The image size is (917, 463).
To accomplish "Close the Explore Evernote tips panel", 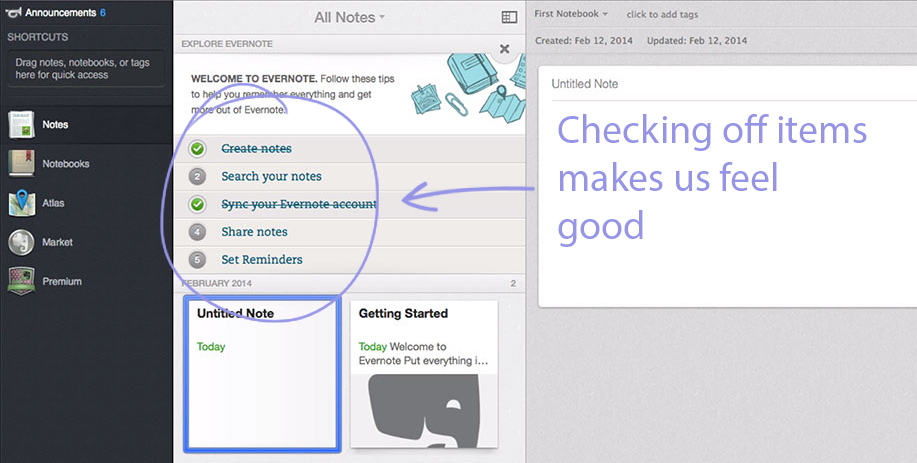I will pos(504,49).
